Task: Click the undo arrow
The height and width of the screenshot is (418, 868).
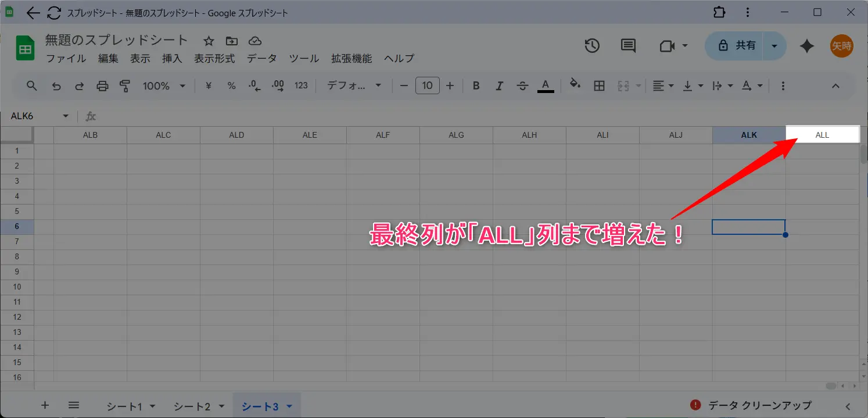Action: [56, 86]
